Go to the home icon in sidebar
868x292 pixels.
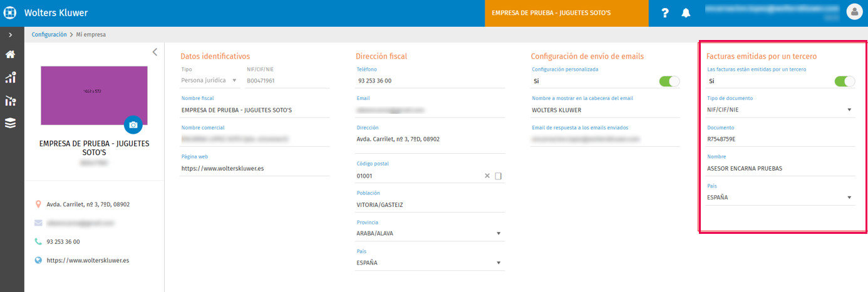10,54
